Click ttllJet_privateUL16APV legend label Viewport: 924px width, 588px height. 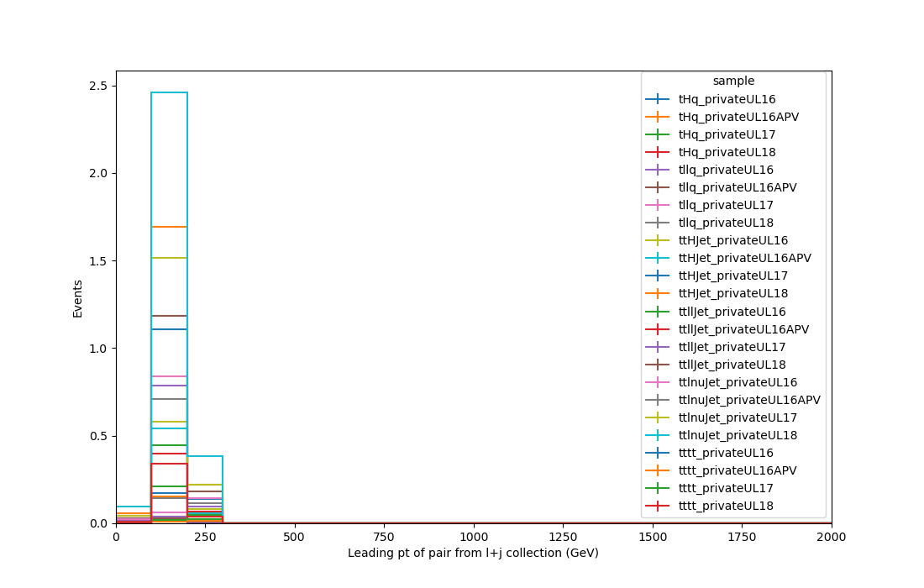[743, 330]
